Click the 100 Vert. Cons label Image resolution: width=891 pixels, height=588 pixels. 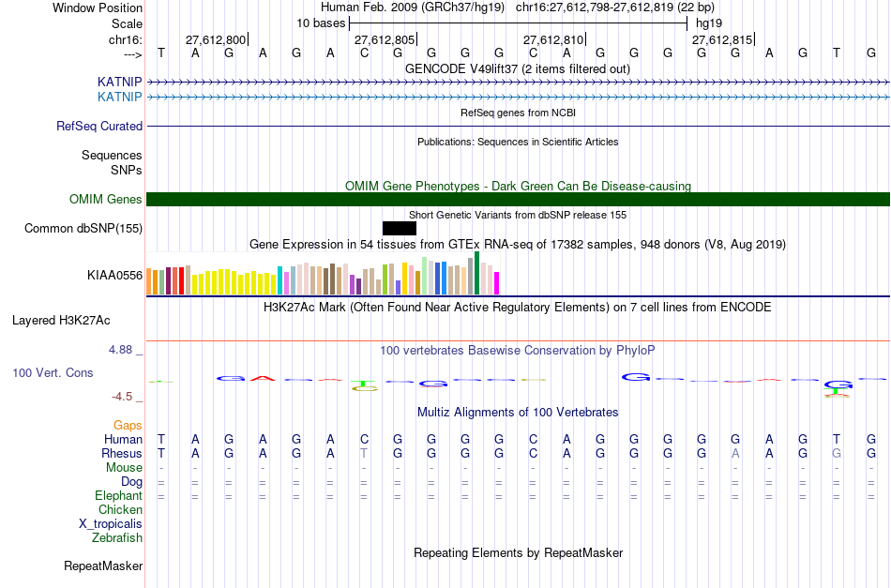click(x=53, y=372)
